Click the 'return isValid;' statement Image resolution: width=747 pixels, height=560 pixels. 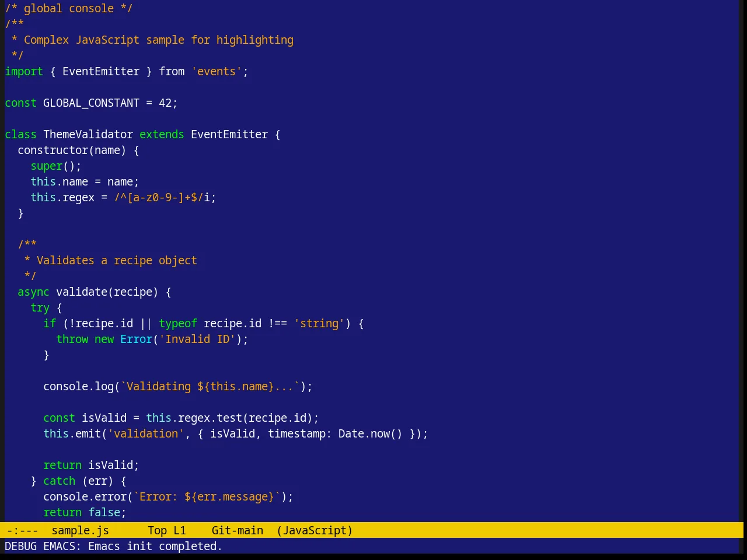point(91,465)
